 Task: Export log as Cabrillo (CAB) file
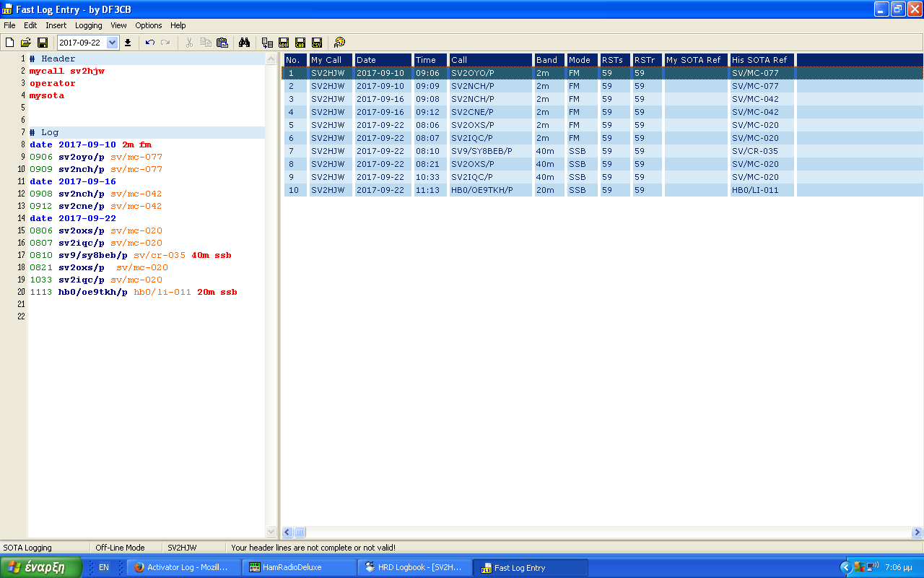coord(300,43)
